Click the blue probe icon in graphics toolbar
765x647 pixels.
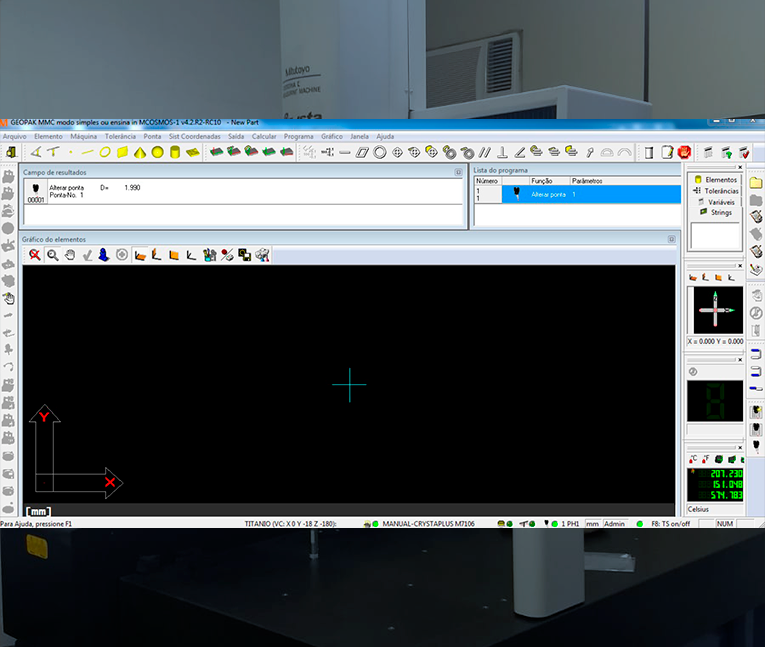[104, 255]
